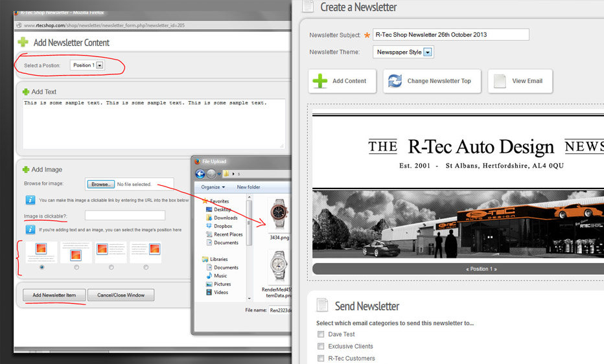604x364 pixels.
Task: Select third image layout radio button
Action: (x=111, y=267)
